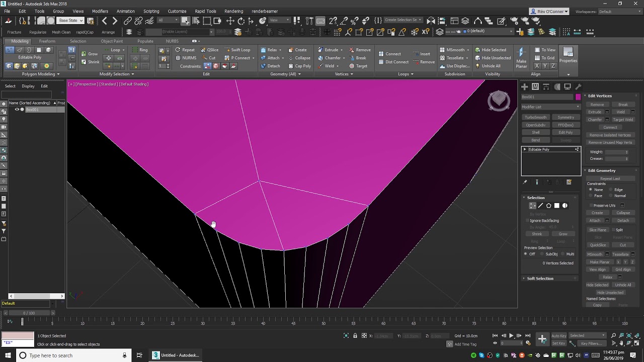644x362 pixels.
Task: Select the Normal constraint radio button
Action: click(611, 196)
